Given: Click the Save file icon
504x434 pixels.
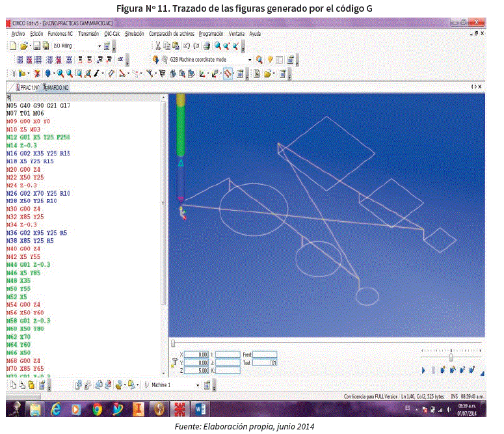Looking at the screenshot, I should (x=37, y=46).
